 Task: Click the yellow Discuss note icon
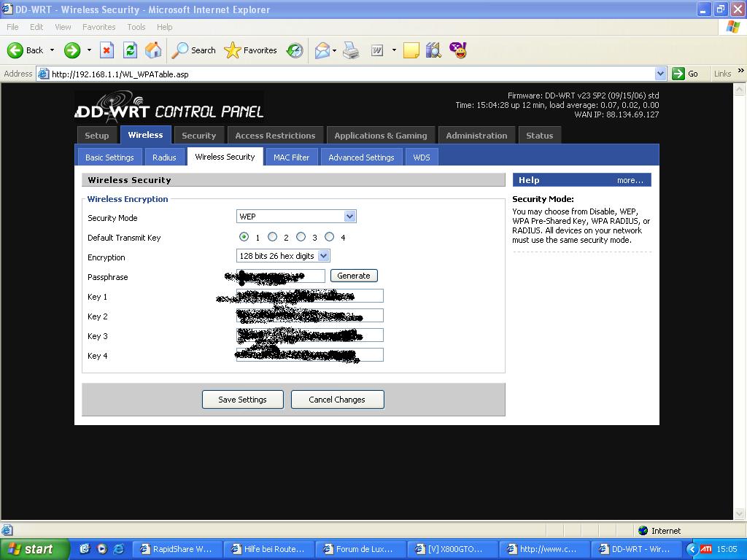411,50
